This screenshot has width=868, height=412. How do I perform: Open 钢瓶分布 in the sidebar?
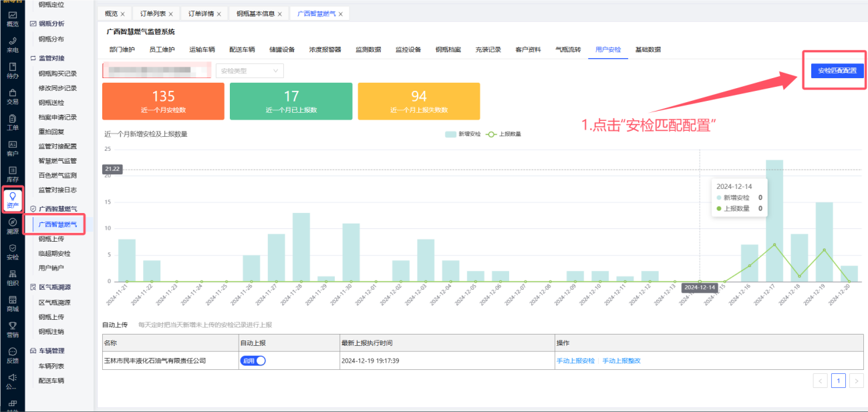(x=51, y=39)
